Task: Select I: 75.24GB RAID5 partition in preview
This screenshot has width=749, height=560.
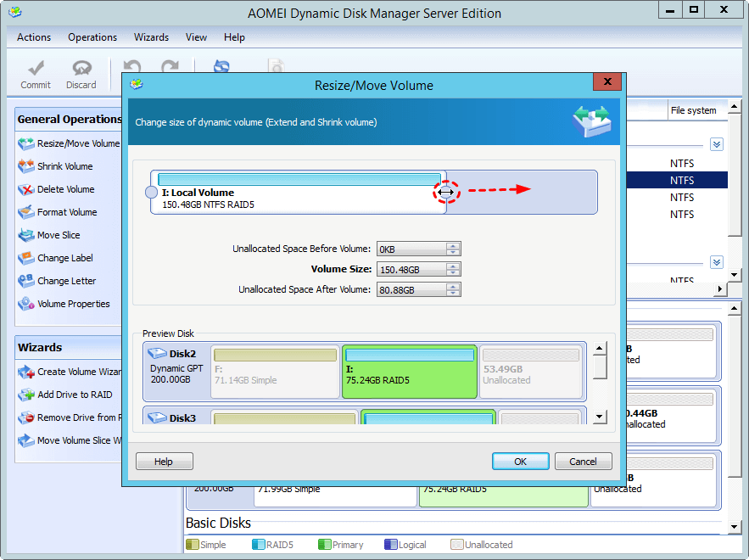Action: (x=410, y=372)
